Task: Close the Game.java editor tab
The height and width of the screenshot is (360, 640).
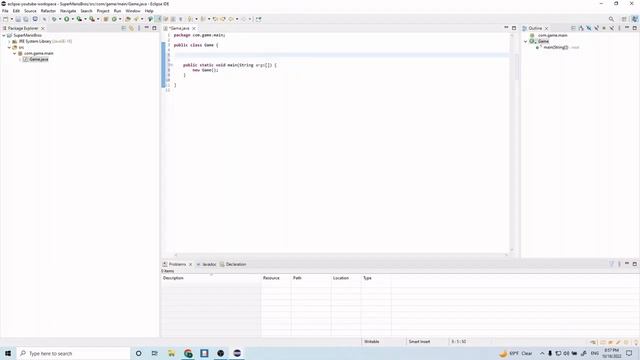Action: coord(194,28)
